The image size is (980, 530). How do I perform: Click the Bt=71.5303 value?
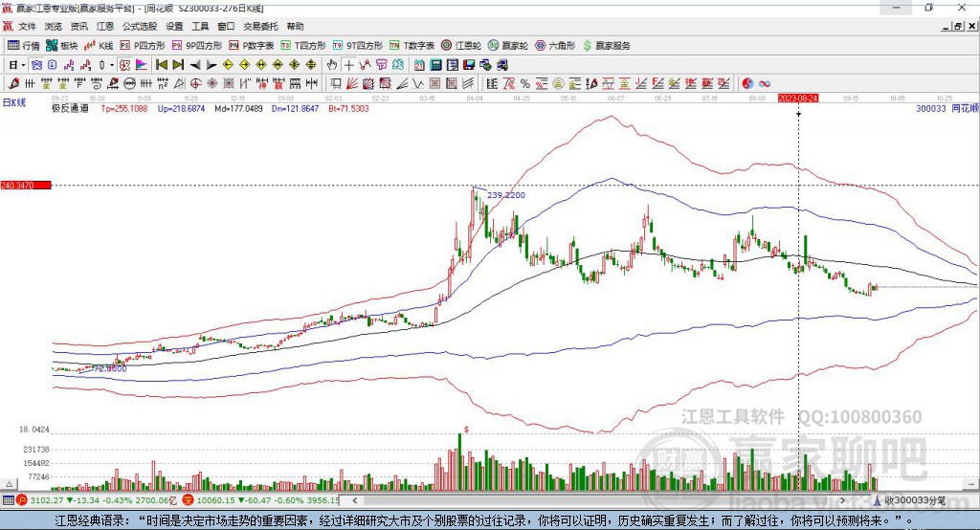coord(348,109)
